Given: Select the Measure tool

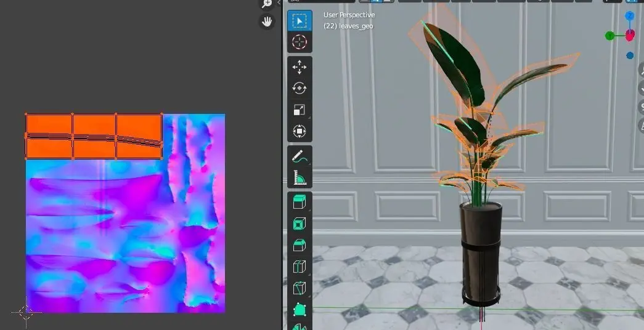Looking at the screenshot, I should 300,178.
